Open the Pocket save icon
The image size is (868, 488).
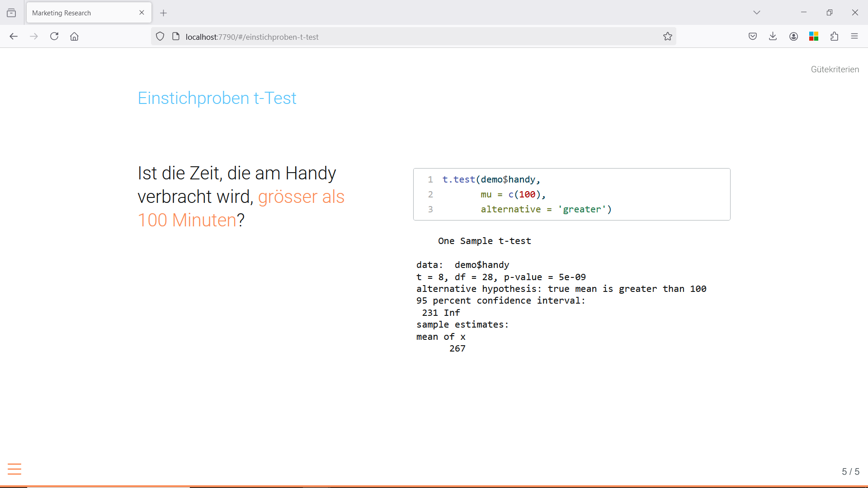coord(753,37)
